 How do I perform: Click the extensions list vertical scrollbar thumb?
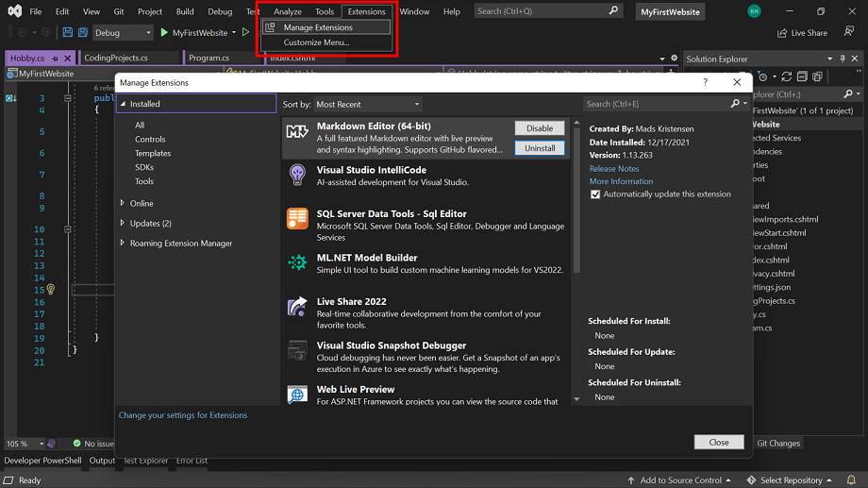pyautogui.click(x=576, y=200)
